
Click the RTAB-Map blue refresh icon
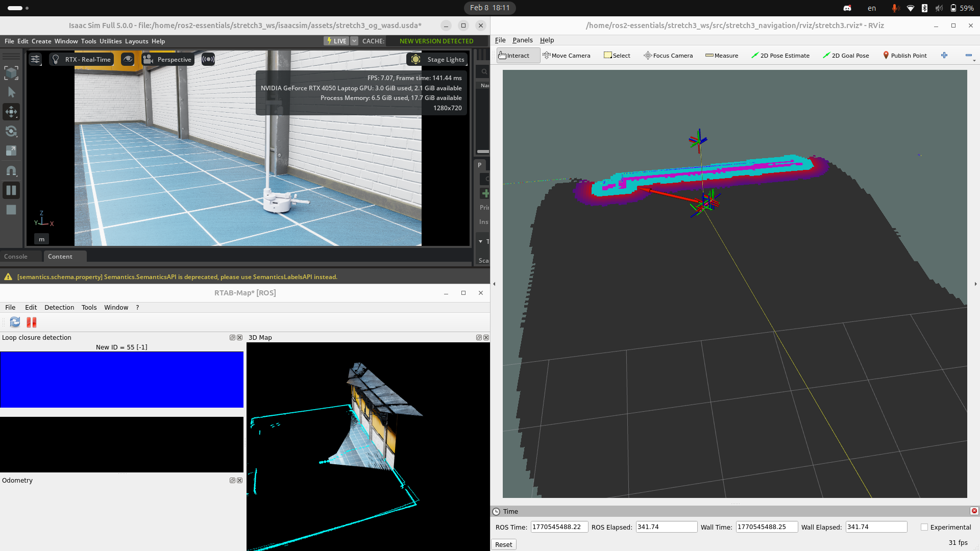15,322
